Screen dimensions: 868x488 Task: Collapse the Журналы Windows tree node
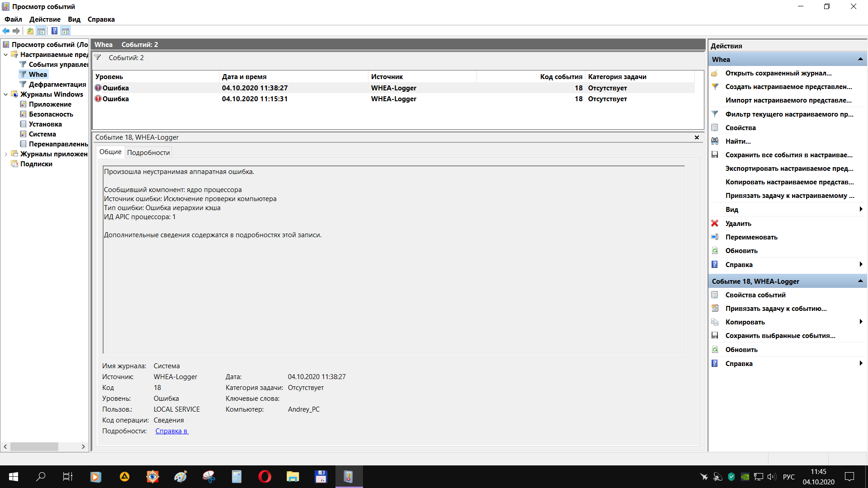(x=5, y=94)
